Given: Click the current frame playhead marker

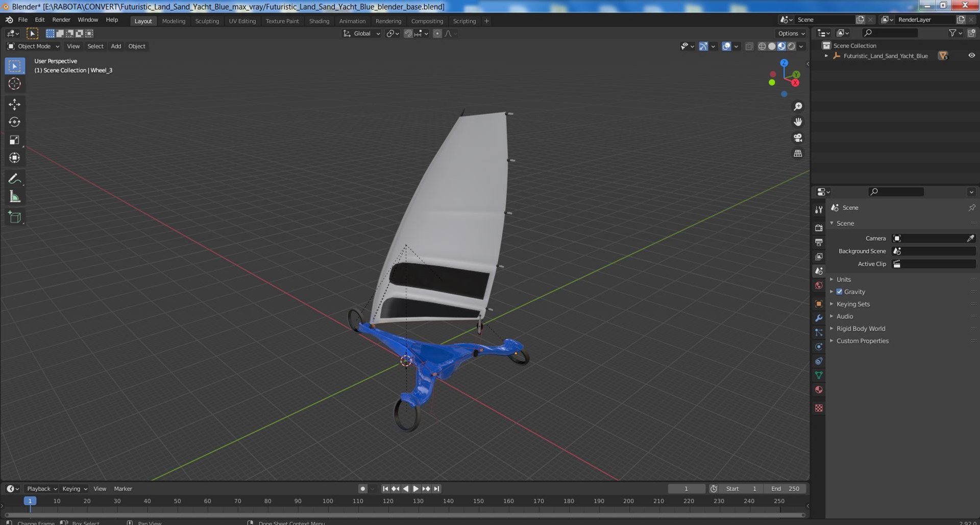Looking at the screenshot, I should 30,501.
